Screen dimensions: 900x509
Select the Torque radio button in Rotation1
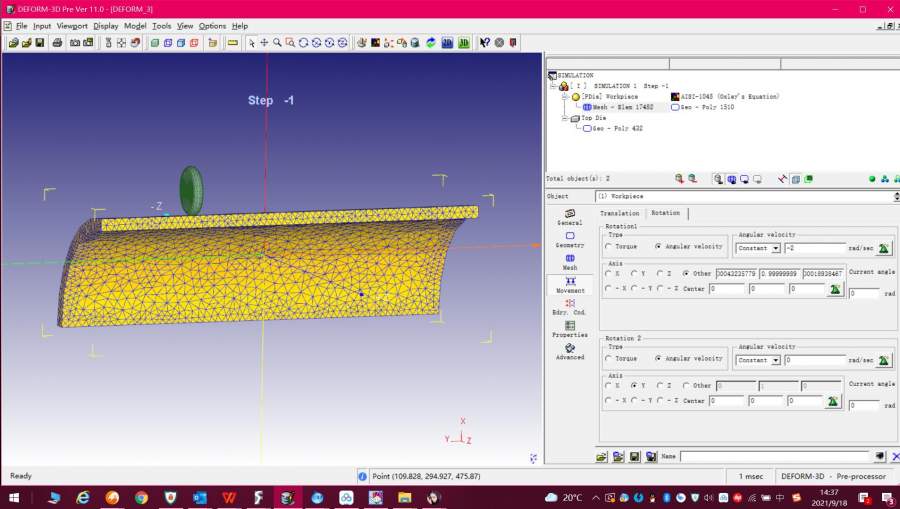(609, 246)
